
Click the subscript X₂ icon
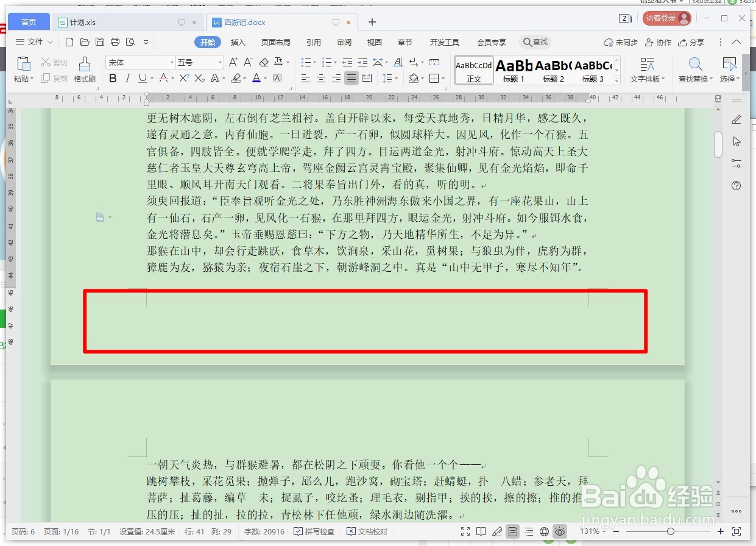click(199, 78)
